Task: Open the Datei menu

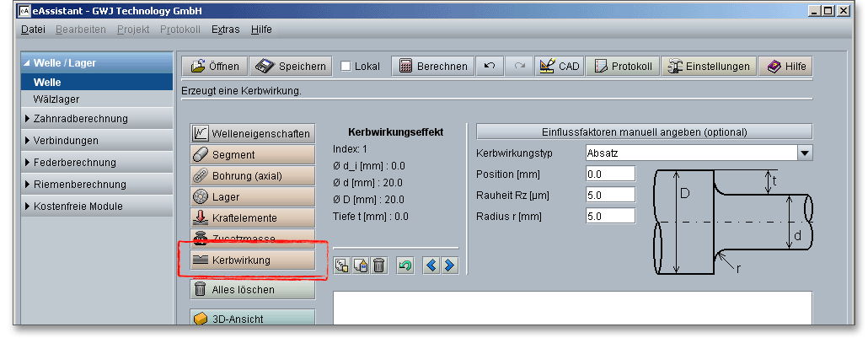Action: [33, 30]
